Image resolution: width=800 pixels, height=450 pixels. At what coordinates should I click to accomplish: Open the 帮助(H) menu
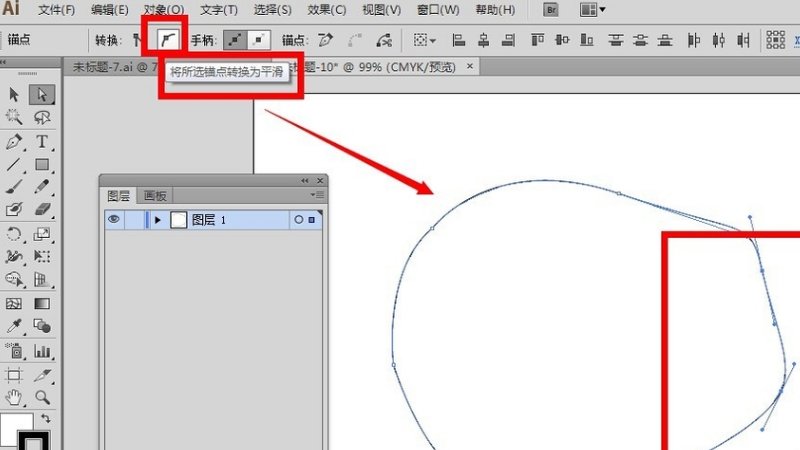[x=495, y=10]
